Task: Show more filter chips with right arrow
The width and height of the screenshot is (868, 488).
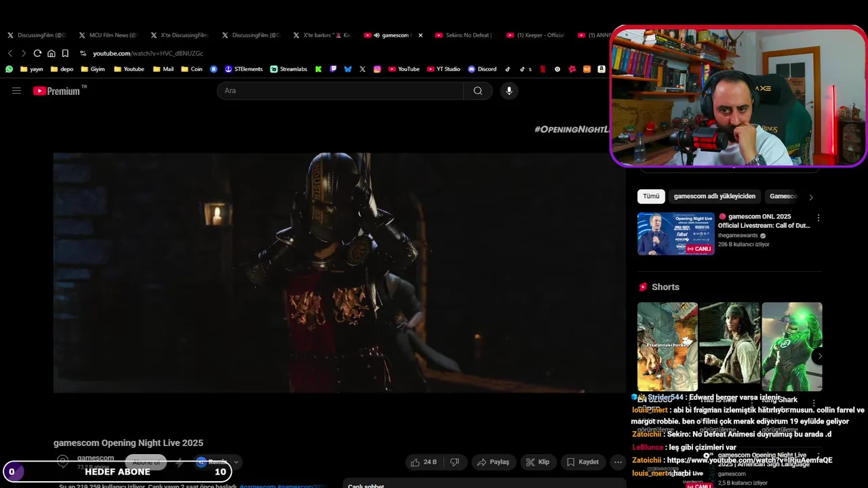Action: coord(811,197)
